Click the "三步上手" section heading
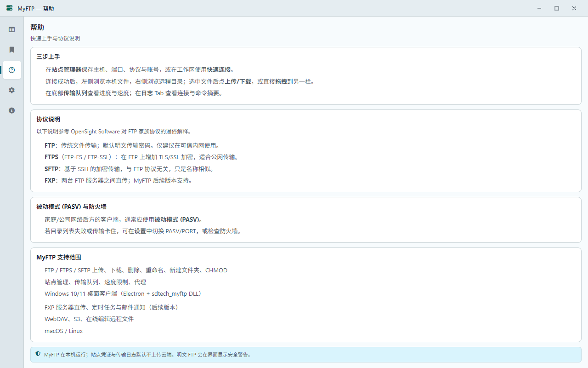 click(48, 57)
